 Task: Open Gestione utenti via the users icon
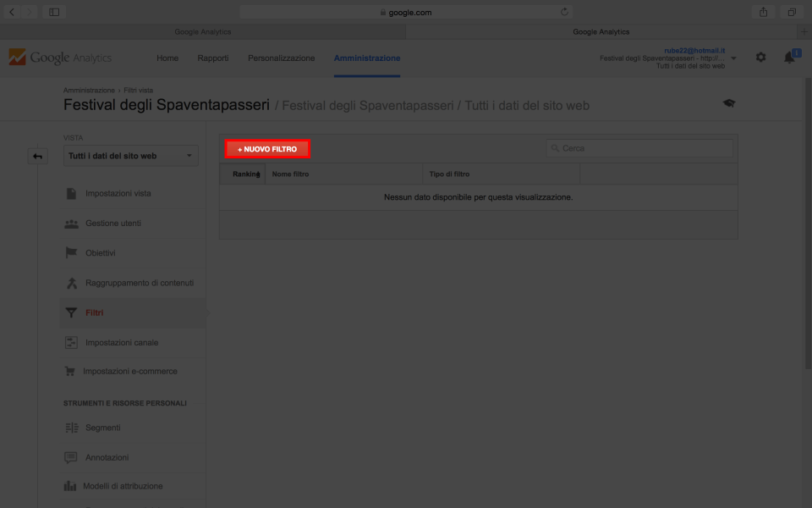pyautogui.click(x=72, y=223)
